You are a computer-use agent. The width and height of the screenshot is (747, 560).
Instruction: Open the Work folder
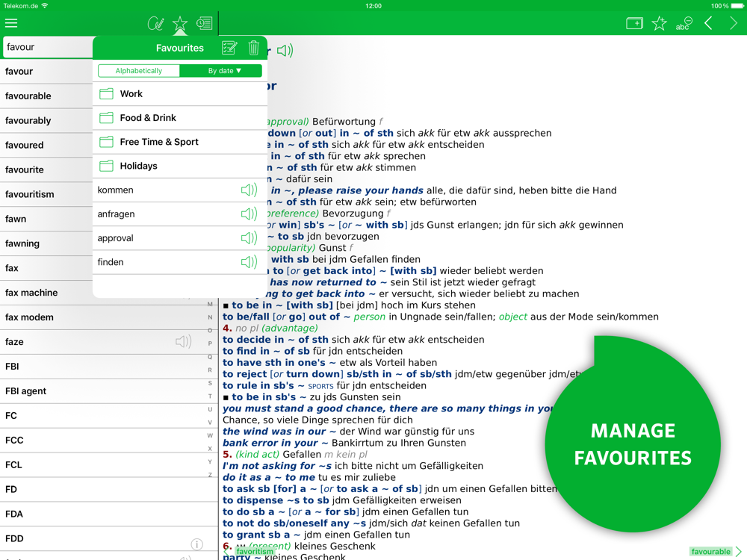point(180,94)
